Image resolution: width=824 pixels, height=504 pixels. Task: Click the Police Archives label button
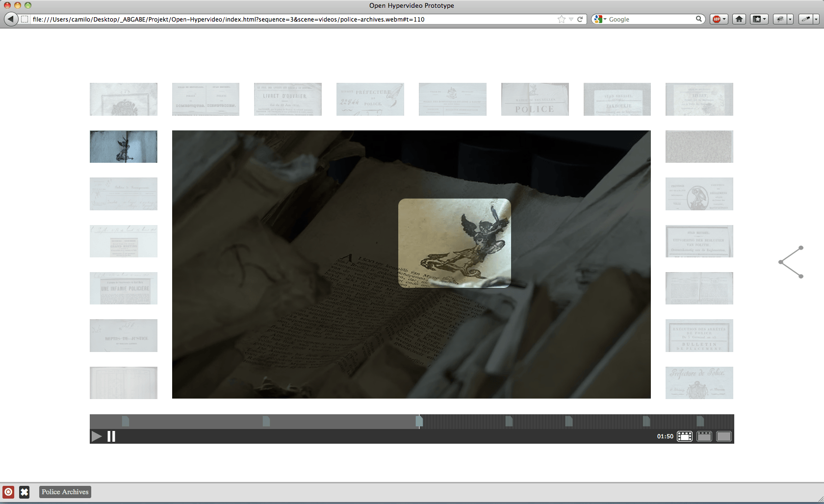[65, 492]
